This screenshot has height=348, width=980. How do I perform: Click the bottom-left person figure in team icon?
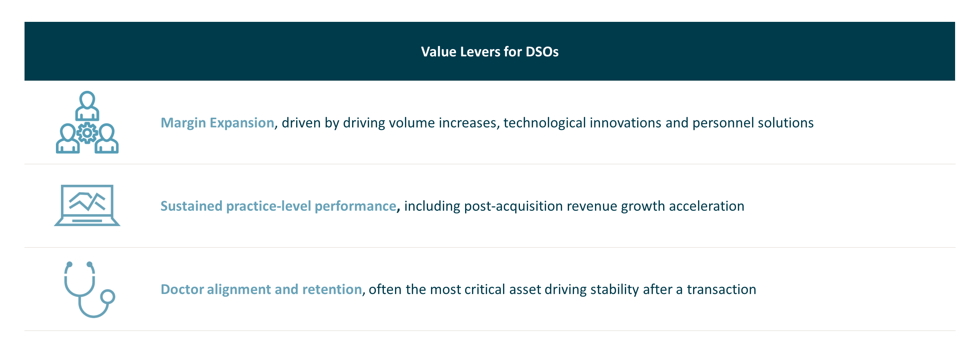(68, 139)
